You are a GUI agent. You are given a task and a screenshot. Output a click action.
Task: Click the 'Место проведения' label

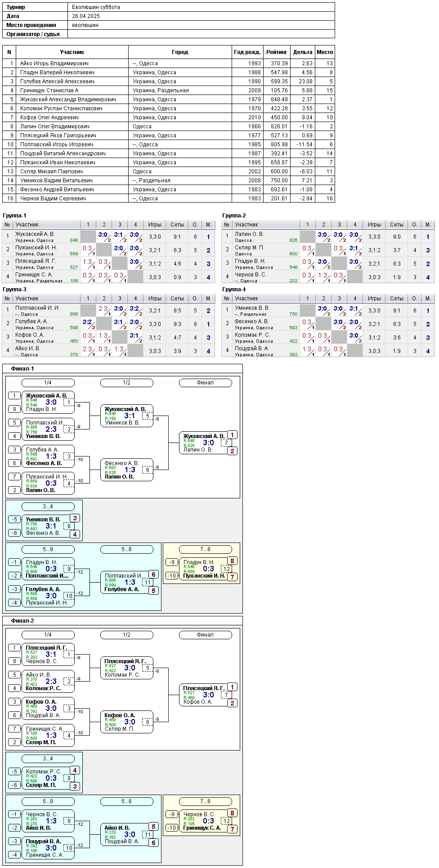point(31,25)
